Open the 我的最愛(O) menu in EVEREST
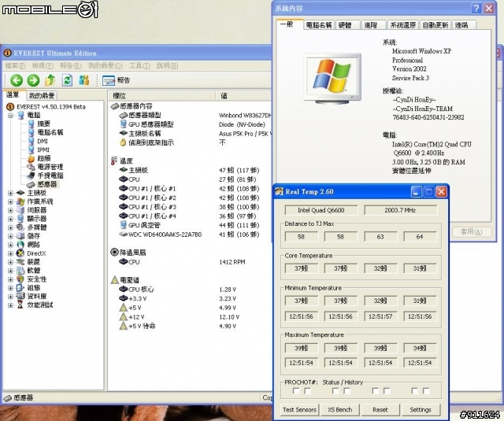This screenshot has width=504, height=421. point(106,65)
